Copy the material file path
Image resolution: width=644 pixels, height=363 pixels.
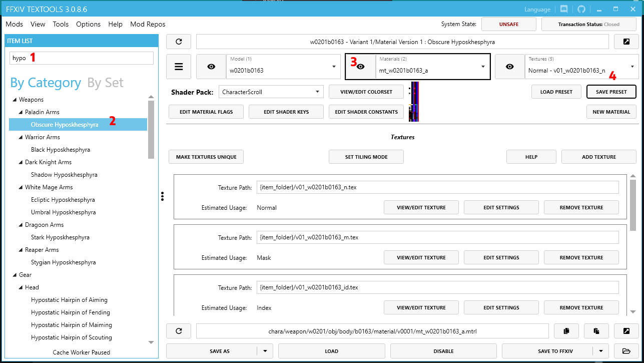tap(566, 331)
